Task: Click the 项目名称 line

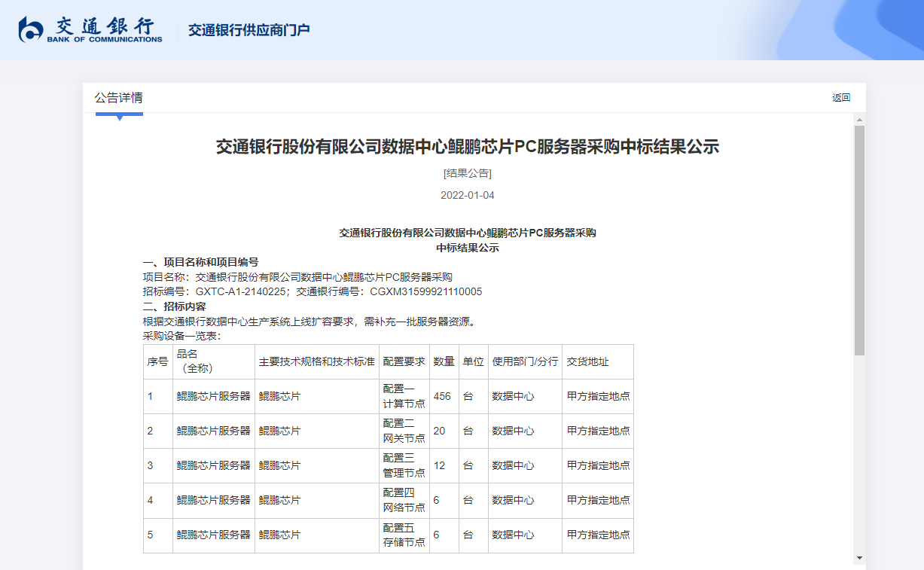Action: pos(297,277)
